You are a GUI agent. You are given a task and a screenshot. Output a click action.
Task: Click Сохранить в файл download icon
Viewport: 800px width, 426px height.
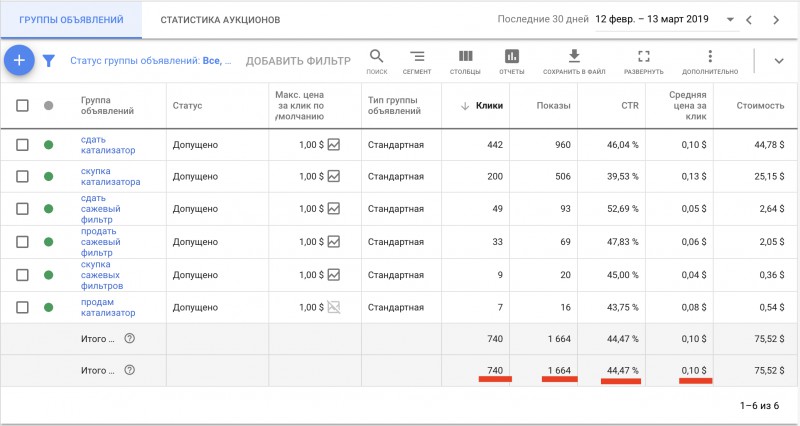coord(574,57)
